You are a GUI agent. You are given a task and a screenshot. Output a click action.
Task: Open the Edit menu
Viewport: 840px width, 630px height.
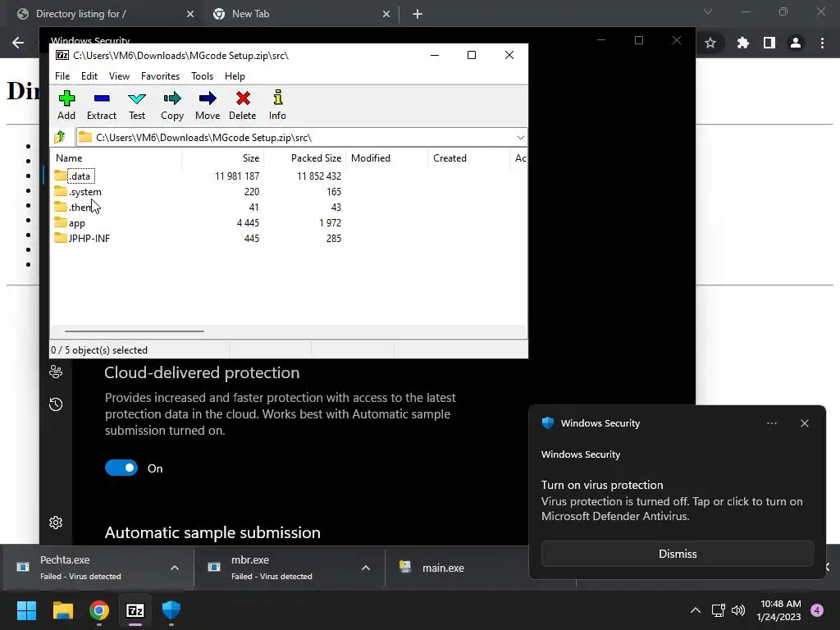coord(89,76)
